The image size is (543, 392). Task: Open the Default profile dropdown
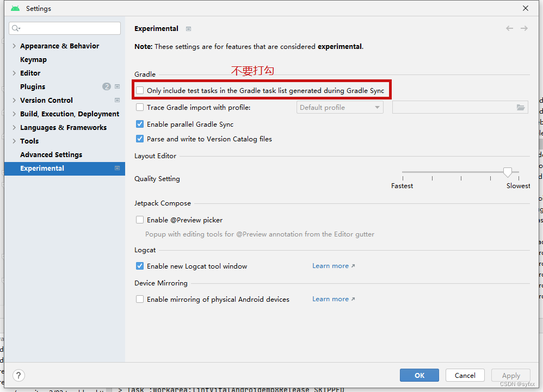point(340,107)
